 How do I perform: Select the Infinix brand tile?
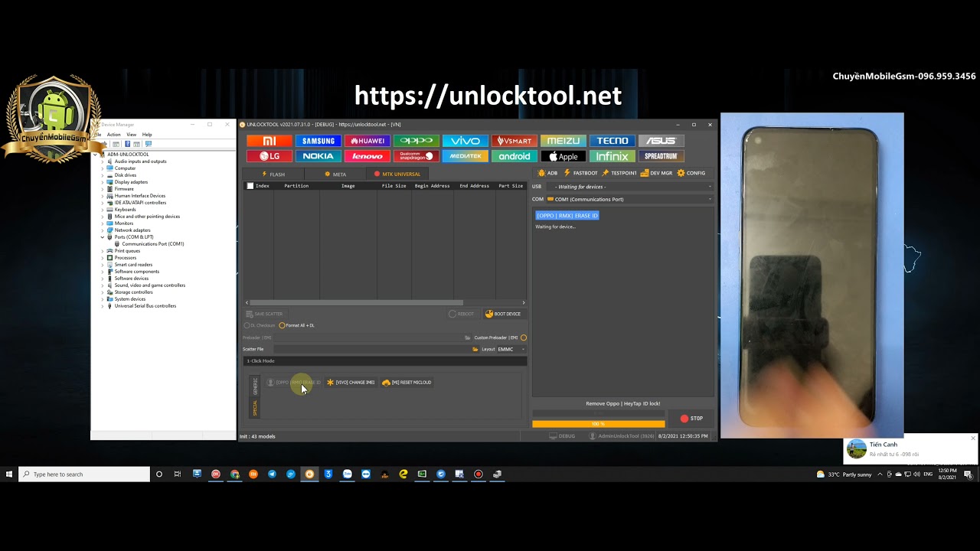point(612,156)
